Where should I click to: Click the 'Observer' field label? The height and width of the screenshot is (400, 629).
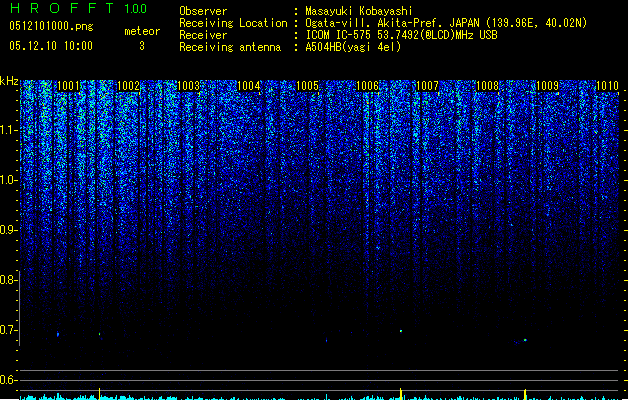pyautogui.click(x=203, y=11)
